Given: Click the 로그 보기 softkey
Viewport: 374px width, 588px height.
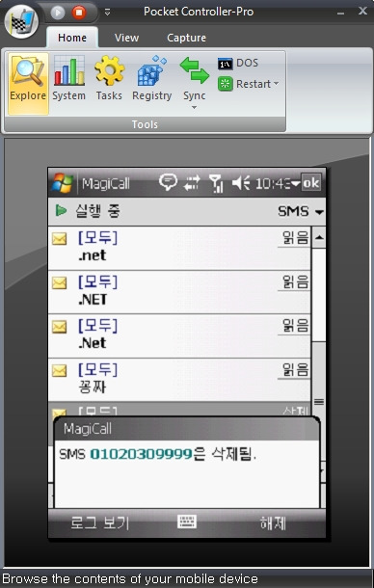Looking at the screenshot, I should pyautogui.click(x=100, y=522).
